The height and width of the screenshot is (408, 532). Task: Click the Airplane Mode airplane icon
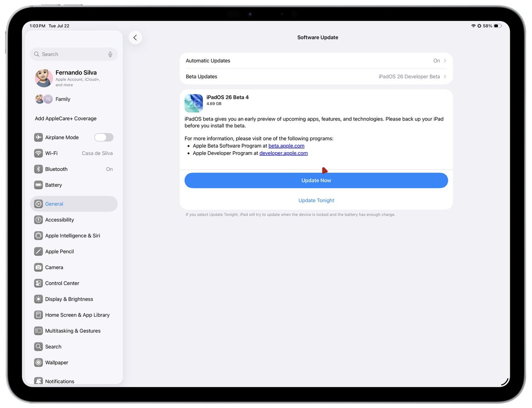point(39,137)
